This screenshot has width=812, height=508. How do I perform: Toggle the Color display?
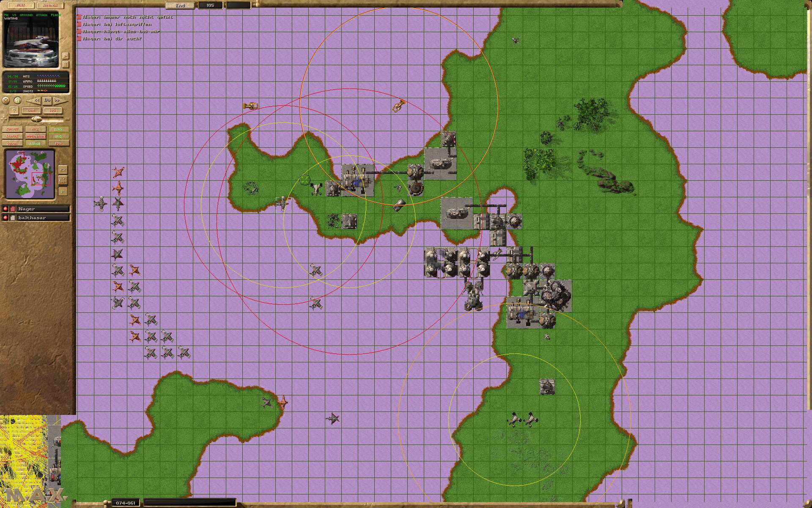click(12, 144)
